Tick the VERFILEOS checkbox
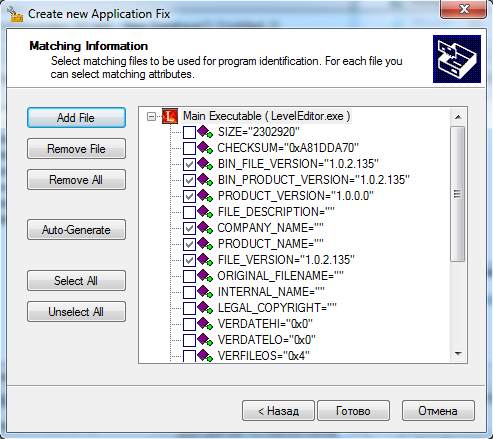This screenshot has height=439, width=493. [x=189, y=356]
